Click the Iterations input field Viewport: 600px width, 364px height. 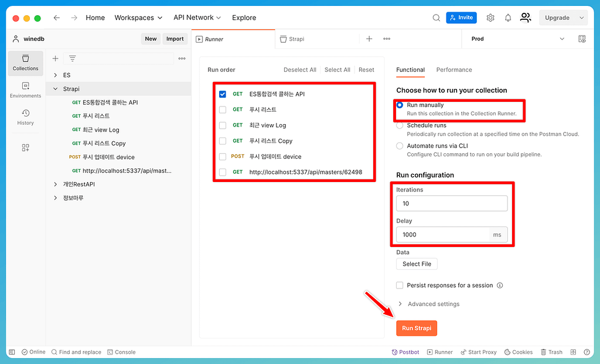point(451,204)
